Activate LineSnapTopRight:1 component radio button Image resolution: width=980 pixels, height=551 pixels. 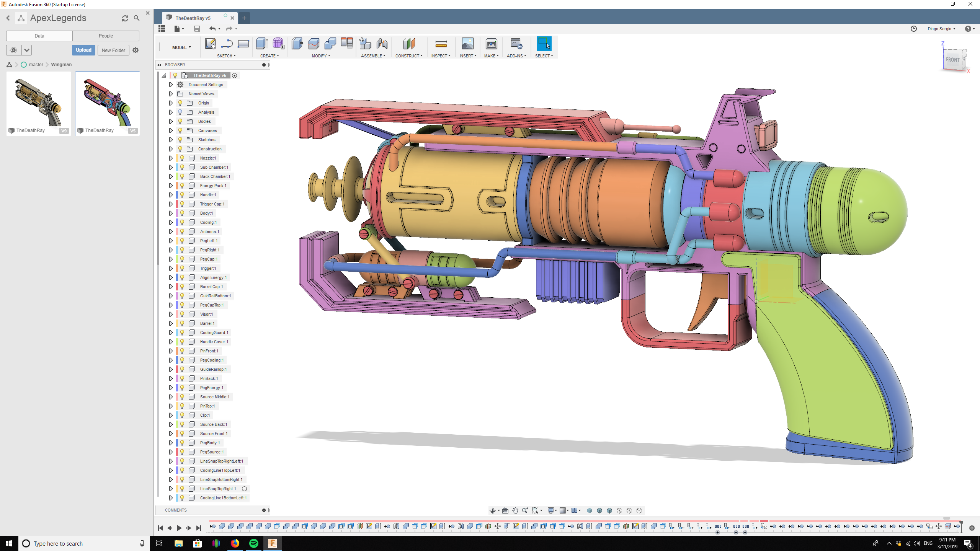244,489
